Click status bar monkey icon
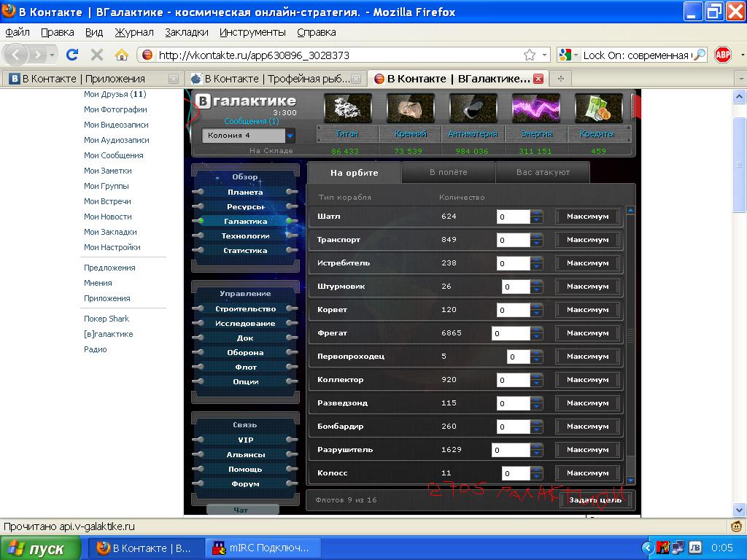 tap(737, 526)
